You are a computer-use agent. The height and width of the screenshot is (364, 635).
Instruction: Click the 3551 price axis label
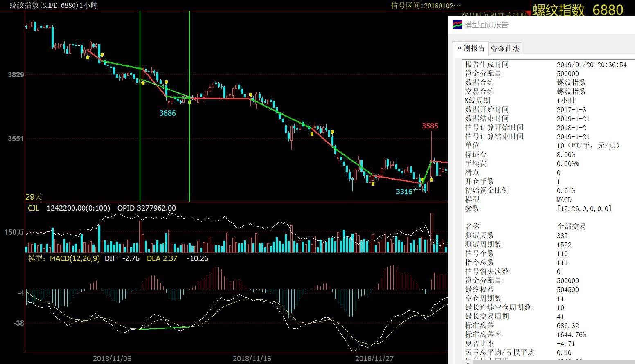click(x=16, y=139)
